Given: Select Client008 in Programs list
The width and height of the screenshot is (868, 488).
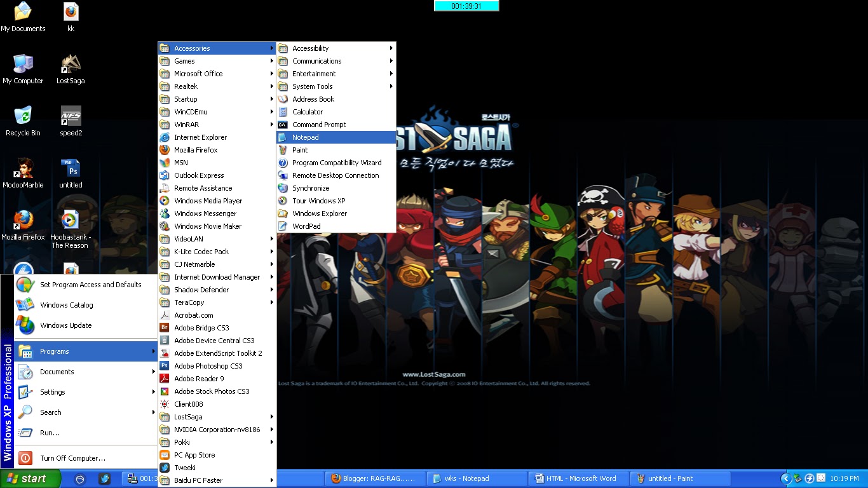Looking at the screenshot, I should pos(217,404).
